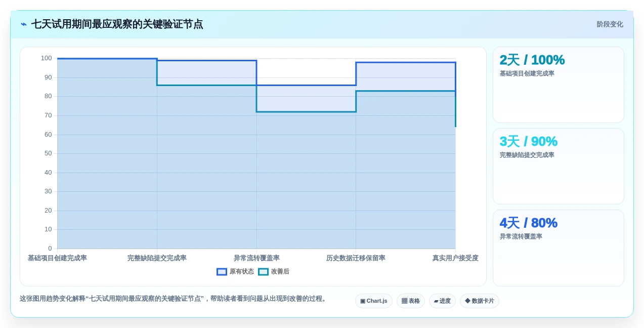
Task: Toggle the 原有状态 legend swatch
Action: [222, 272]
